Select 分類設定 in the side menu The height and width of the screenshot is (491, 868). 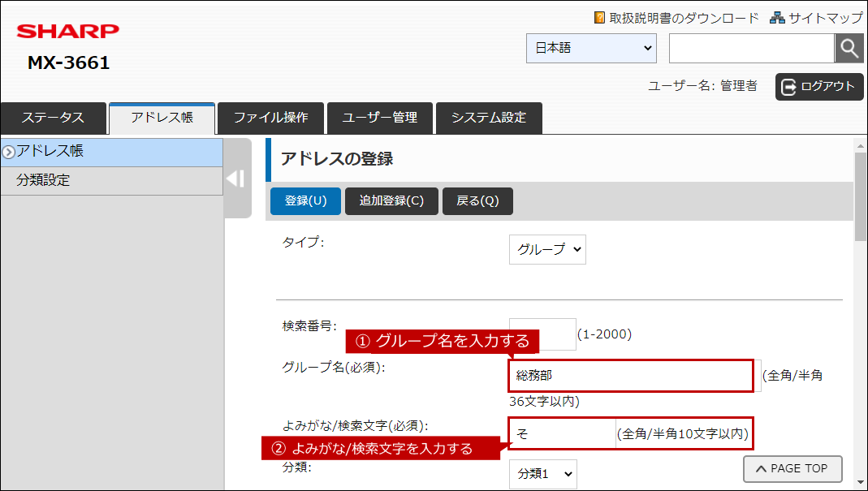click(112, 180)
